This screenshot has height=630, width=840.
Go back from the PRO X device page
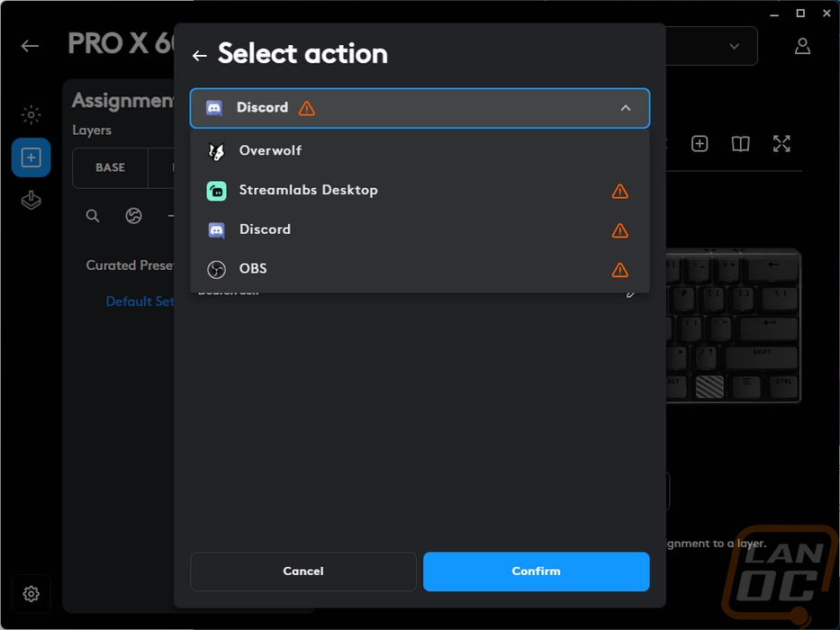(x=30, y=46)
